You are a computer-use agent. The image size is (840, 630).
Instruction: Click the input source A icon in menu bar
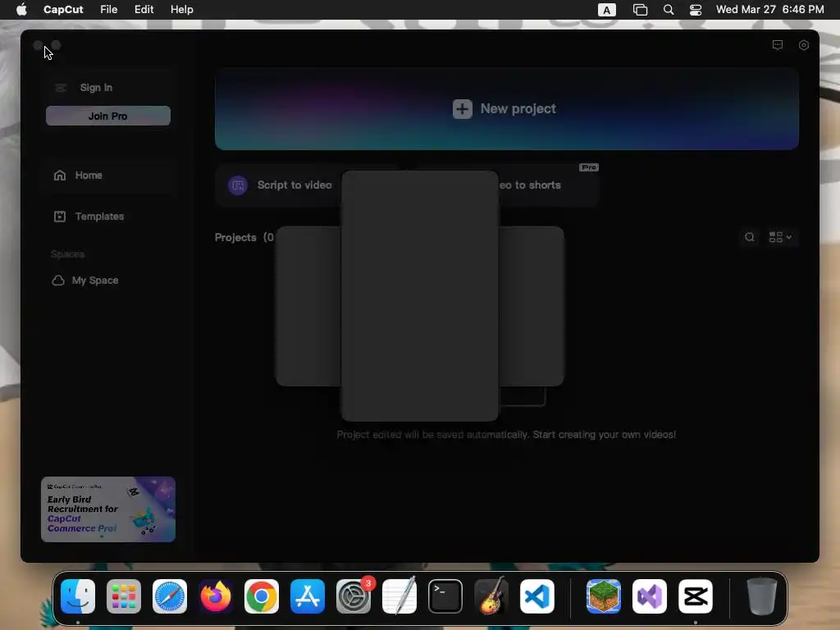[606, 10]
